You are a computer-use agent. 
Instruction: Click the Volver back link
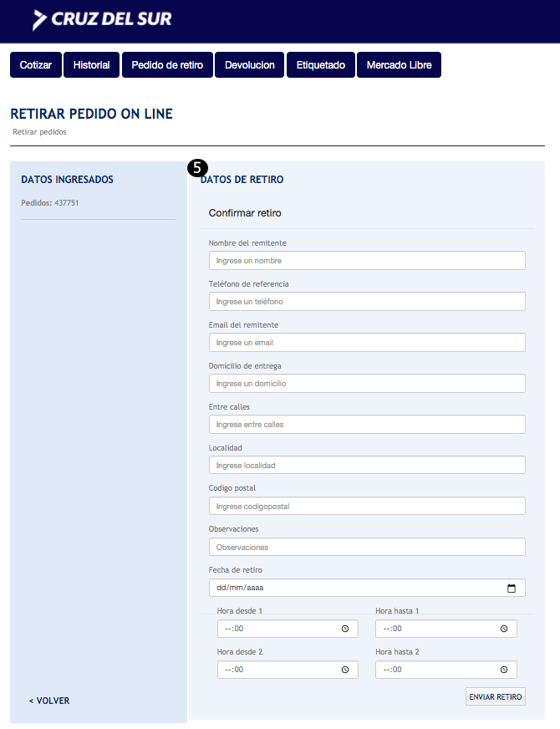point(49,701)
